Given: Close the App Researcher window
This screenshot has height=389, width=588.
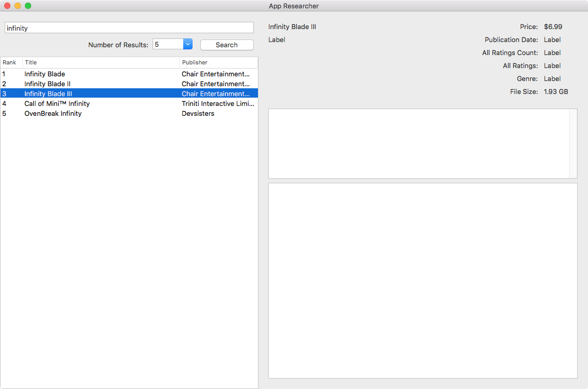Looking at the screenshot, I should tap(7, 6).
